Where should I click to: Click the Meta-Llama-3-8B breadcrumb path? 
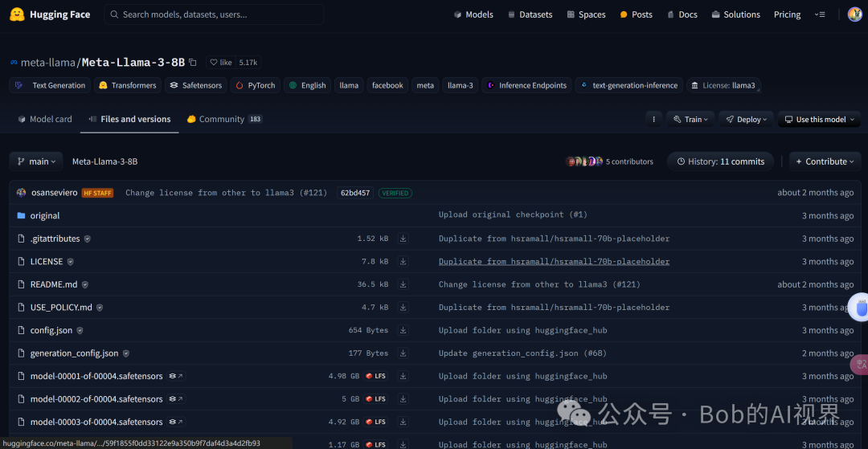click(105, 161)
